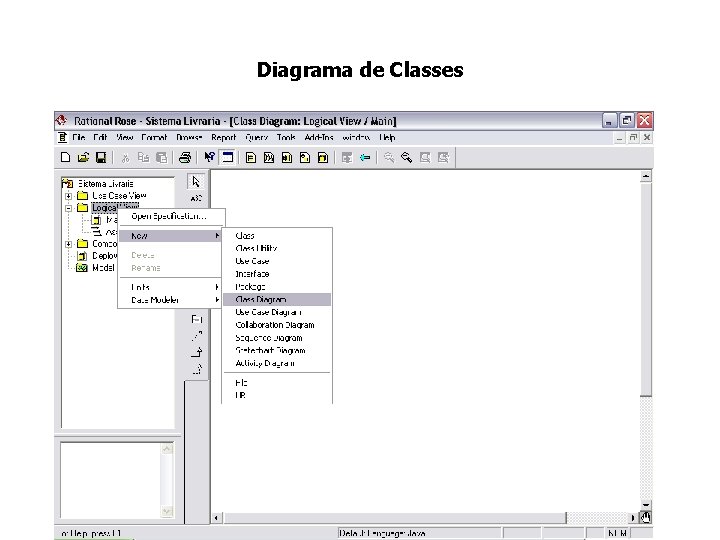Select the ABC text box tool
The image size is (720, 540).
pos(196,198)
